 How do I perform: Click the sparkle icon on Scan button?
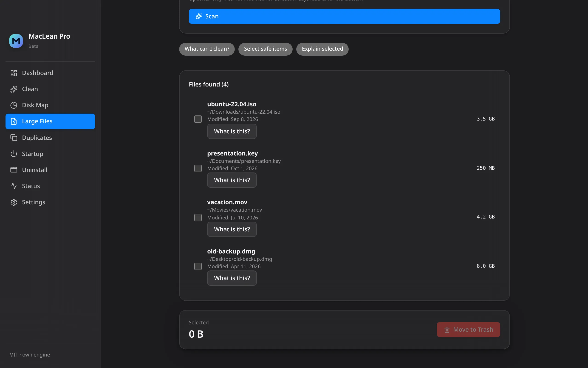click(x=199, y=16)
